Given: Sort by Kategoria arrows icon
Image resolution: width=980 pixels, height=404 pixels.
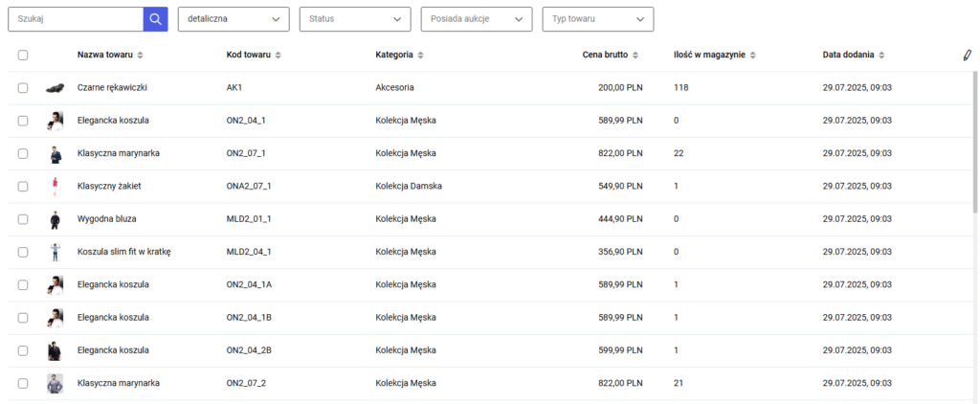Looking at the screenshot, I should pos(421,56).
